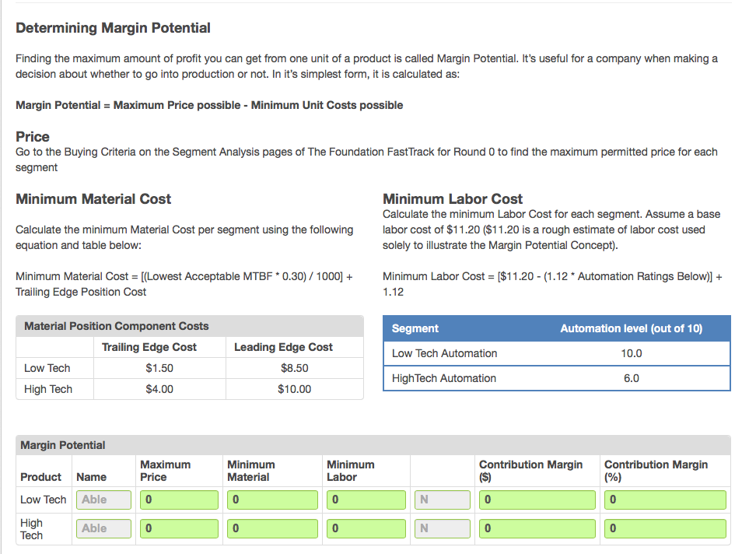Click the High Tech Contribution Margin (%) field
Image resolution: width=756 pixels, height=554 pixels.
pos(665,528)
